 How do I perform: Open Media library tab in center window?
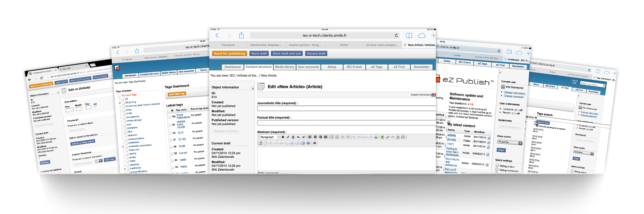click(285, 67)
